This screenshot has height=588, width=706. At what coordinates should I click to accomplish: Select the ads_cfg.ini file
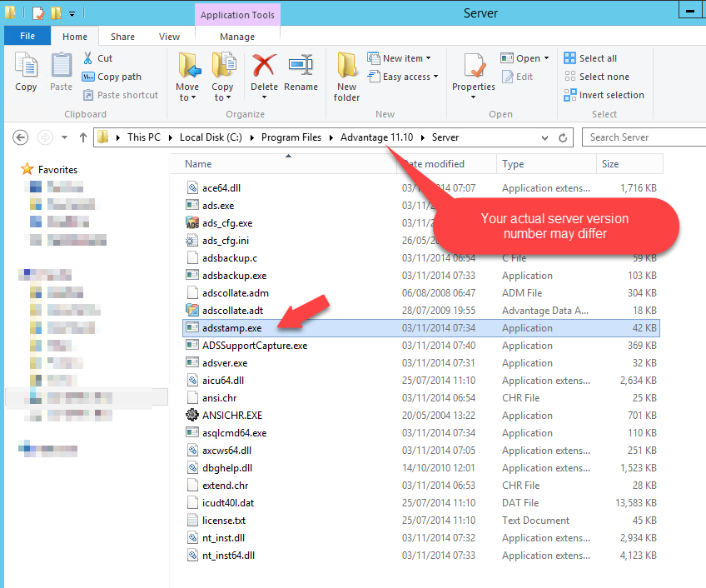tap(225, 241)
